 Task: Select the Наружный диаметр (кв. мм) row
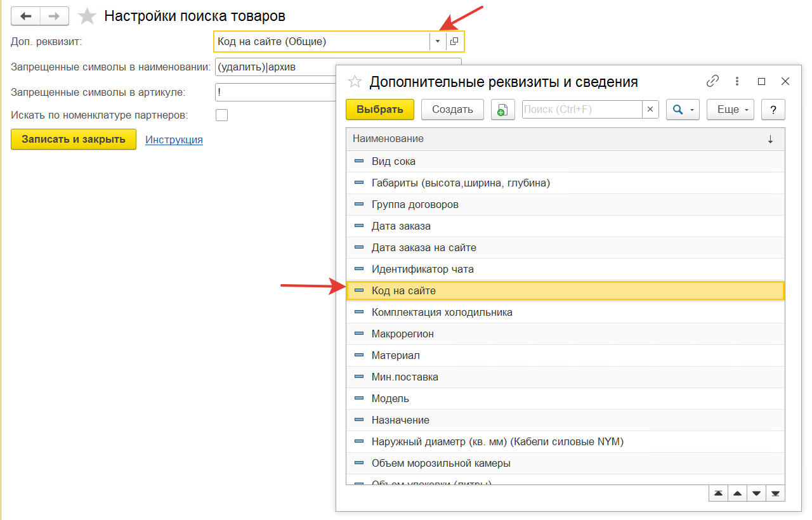click(x=565, y=441)
